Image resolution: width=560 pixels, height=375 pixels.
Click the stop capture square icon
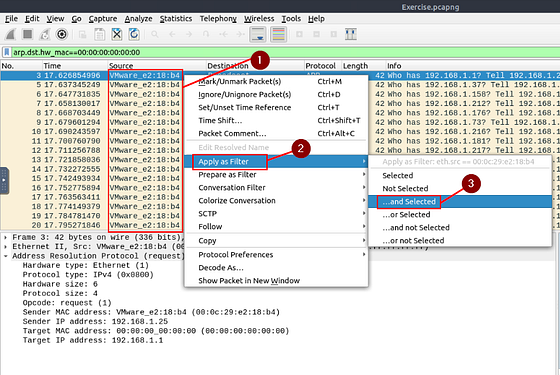click(28, 34)
